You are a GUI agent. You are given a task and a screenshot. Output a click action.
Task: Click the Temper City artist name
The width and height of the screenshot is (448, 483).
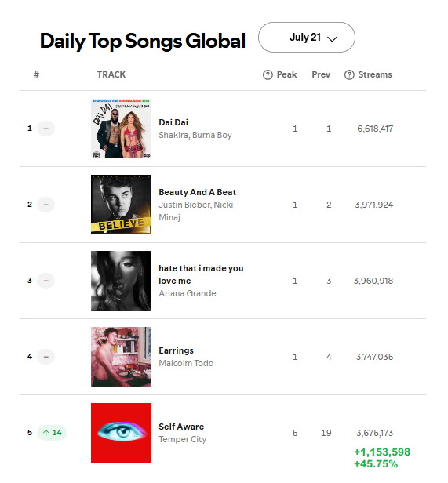(183, 439)
